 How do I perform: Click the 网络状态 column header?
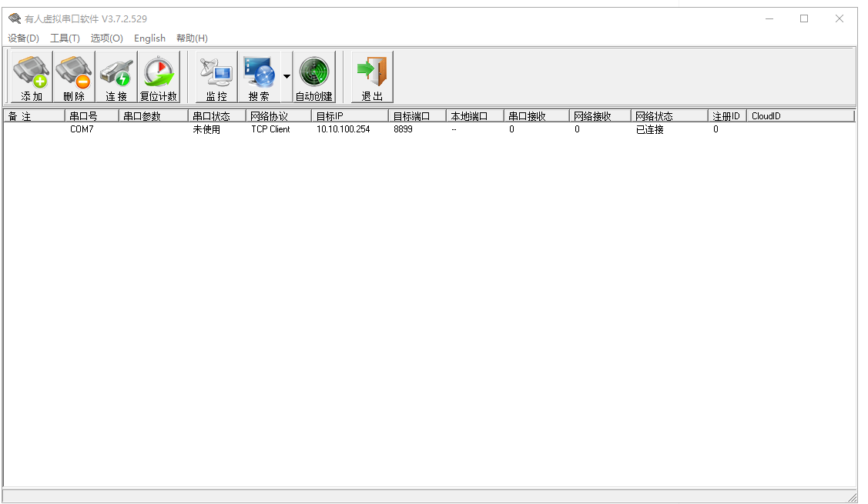669,116
